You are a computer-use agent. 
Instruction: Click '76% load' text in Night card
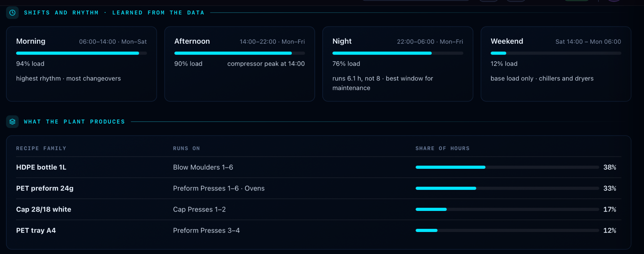click(346, 63)
